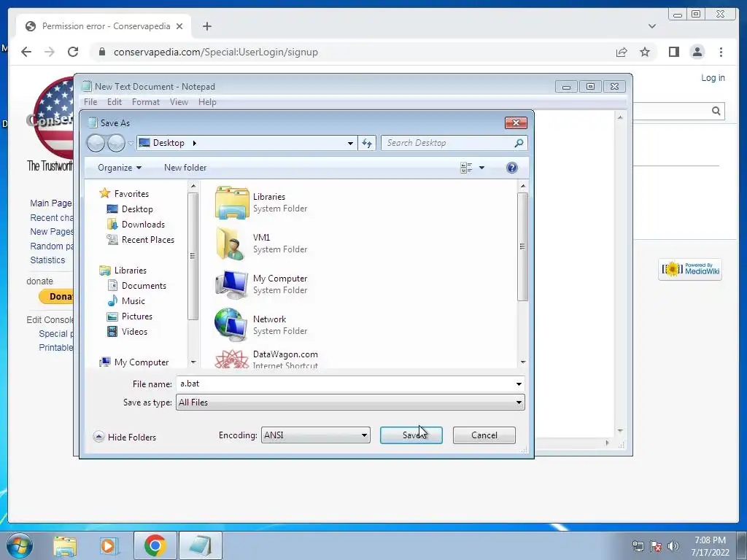Open Chrome profile avatar icon
This screenshot has height=560, width=747.
pyautogui.click(x=697, y=52)
